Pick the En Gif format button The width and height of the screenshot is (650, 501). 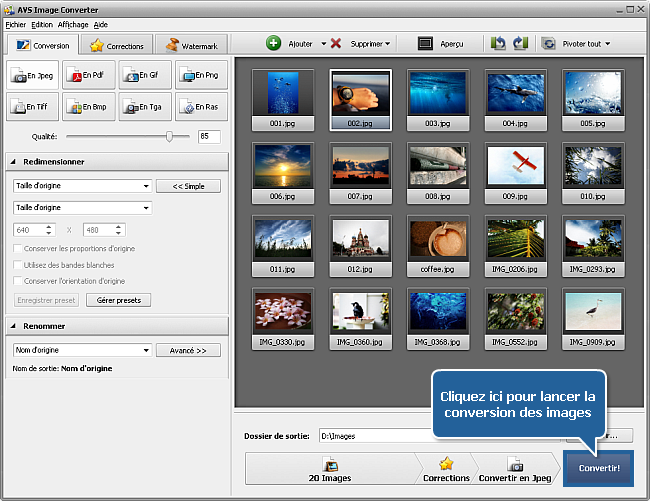tap(145, 75)
